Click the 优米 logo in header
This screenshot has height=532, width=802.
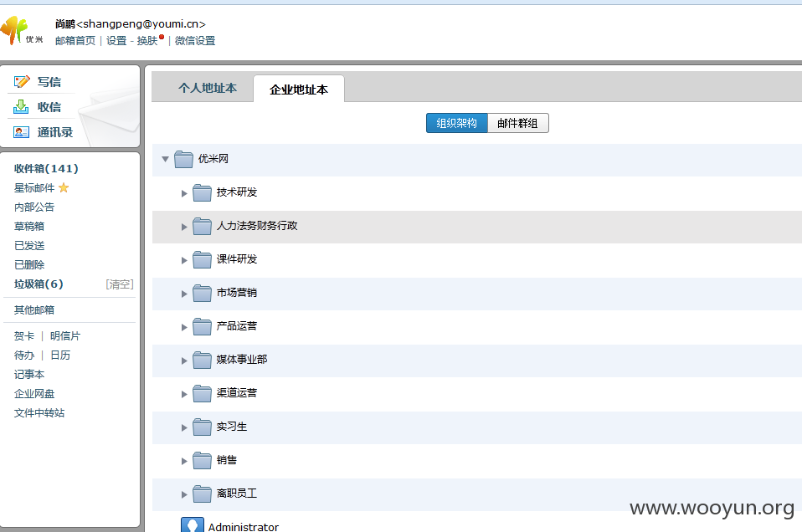pyautogui.click(x=22, y=30)
